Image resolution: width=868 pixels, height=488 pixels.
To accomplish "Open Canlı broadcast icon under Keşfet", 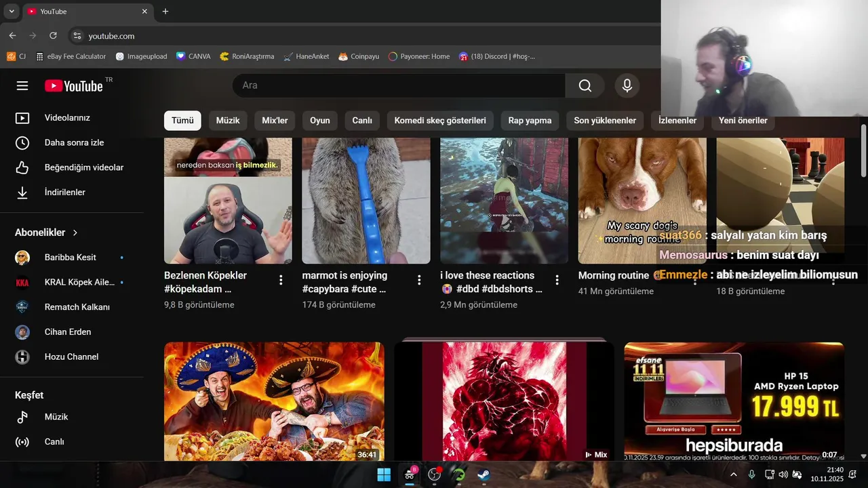I will point(22,442).
